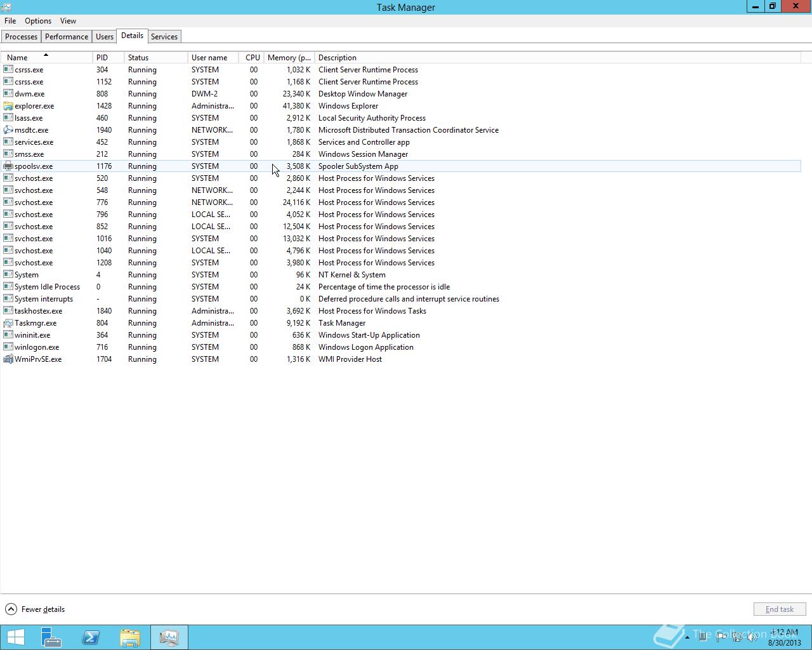This screenshot has width=812, height=650.
Task: Click the dwm.exe process icon
Action: point(8,94)
